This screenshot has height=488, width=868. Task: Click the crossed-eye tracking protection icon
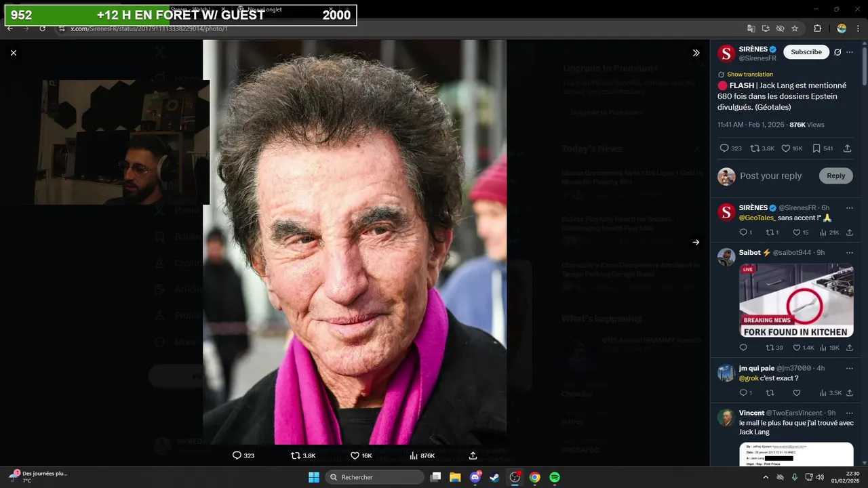coord(780,28)
